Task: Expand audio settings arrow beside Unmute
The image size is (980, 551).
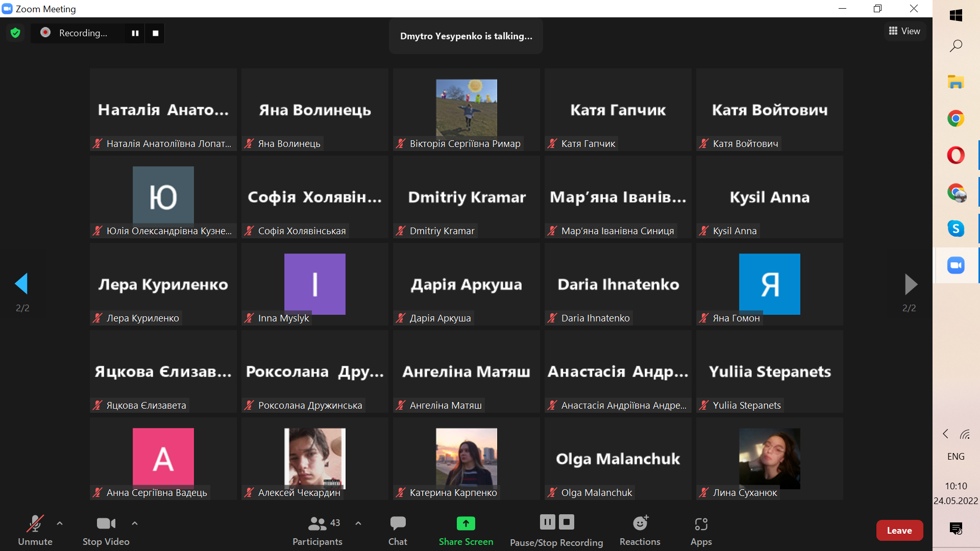Action: (60, 523)
